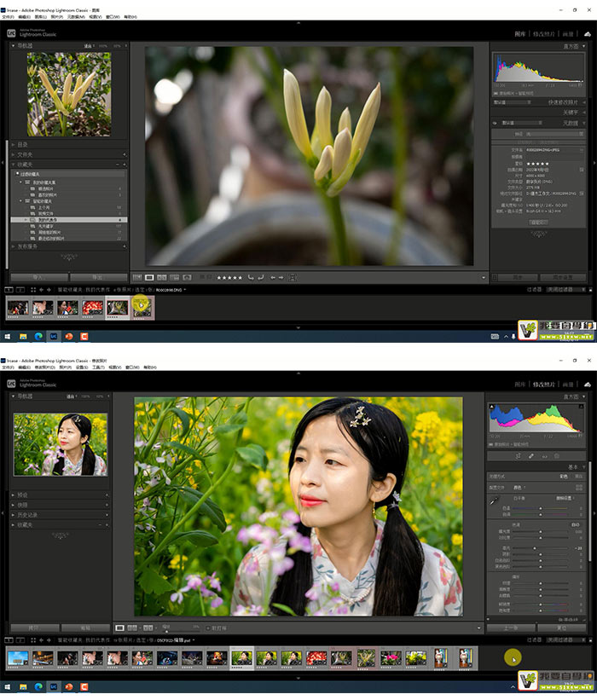Open PowerPoint from upper taskbar
Viewport: 597px width, 700px height.
tap(69, 337)
